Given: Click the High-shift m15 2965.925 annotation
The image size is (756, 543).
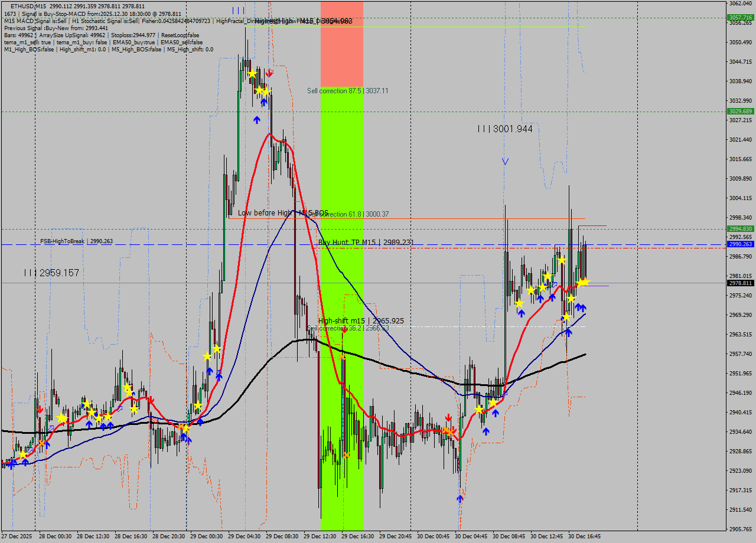Looking at the screenshot, I should (x=361, y=320).
